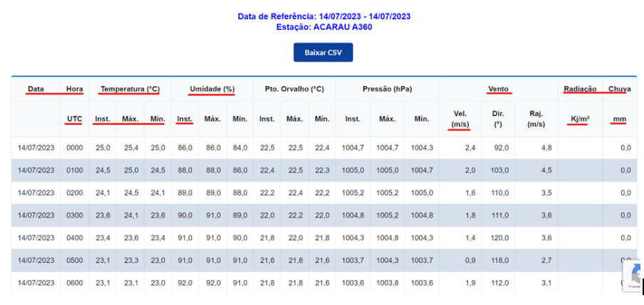Click the Estação: ACARAU A360 title
Image resolution: width=644 pixels, height=305 pixels.
coord(324,27)
